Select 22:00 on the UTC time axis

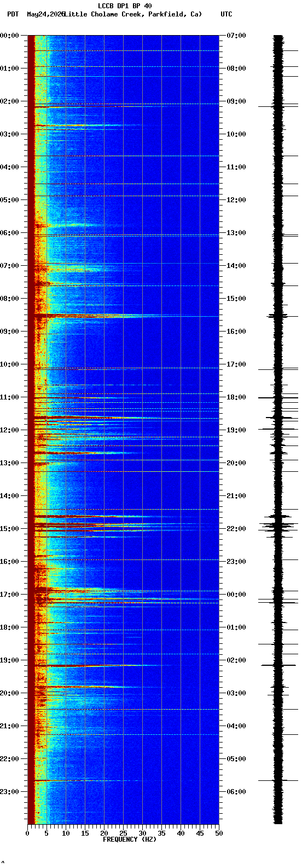[x=236, y=529]
